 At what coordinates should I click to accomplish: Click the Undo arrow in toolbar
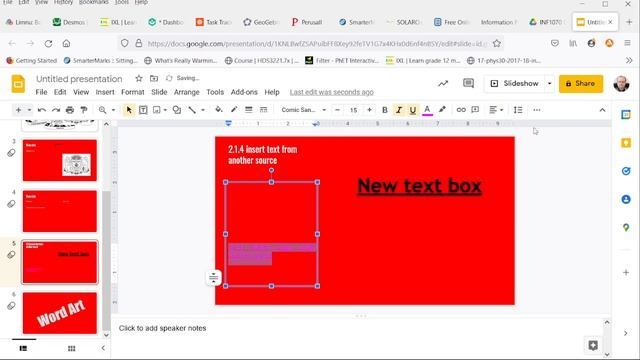41,110
